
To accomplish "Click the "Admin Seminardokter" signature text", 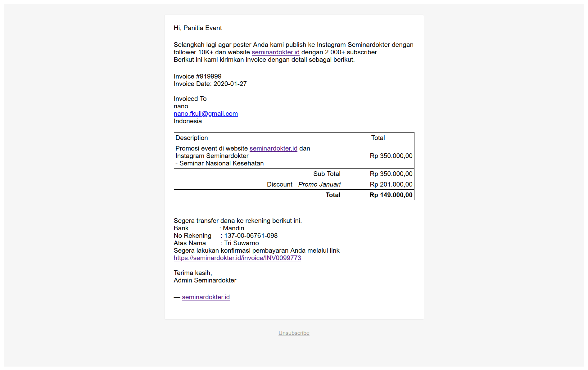I will (x=205, y=280).
